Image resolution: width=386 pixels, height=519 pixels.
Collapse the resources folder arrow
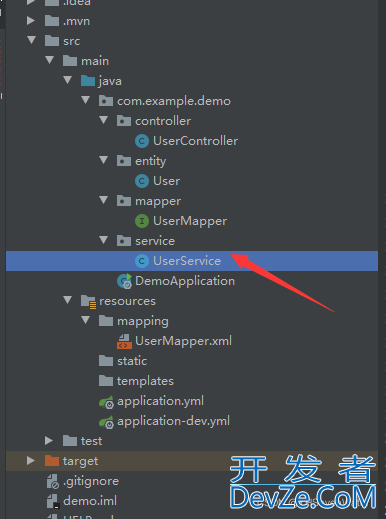pos(68,300)
